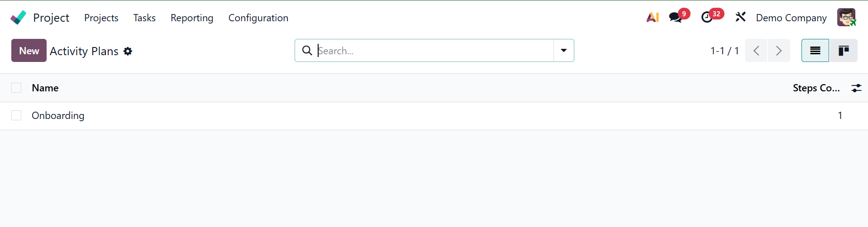
Task: Focus the Search input field
Action: pyautogui.click(x=434, y=51)
